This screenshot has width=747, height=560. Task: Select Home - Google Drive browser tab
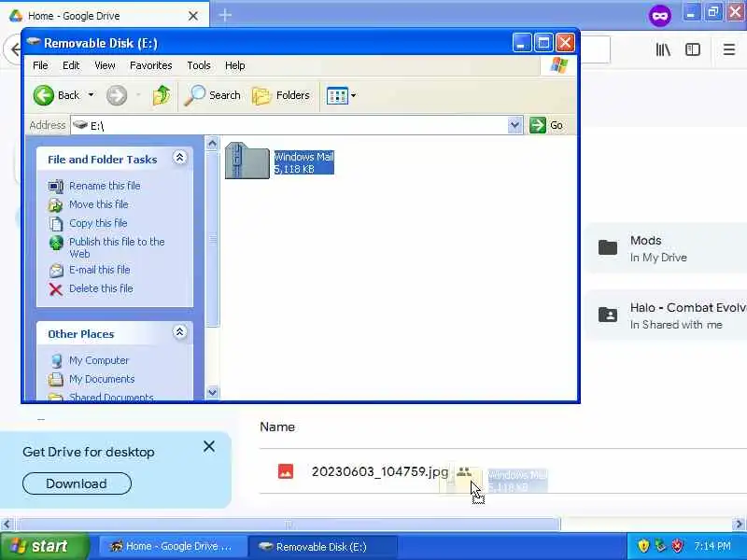(x=105, y=16)
